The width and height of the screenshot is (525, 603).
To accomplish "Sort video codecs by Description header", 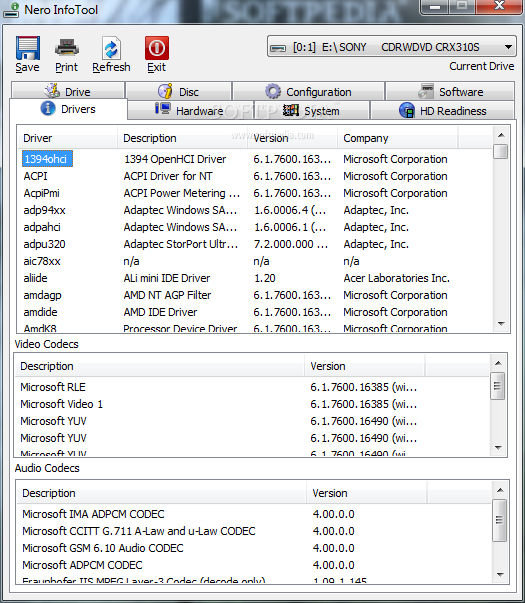I will (160, 366).
